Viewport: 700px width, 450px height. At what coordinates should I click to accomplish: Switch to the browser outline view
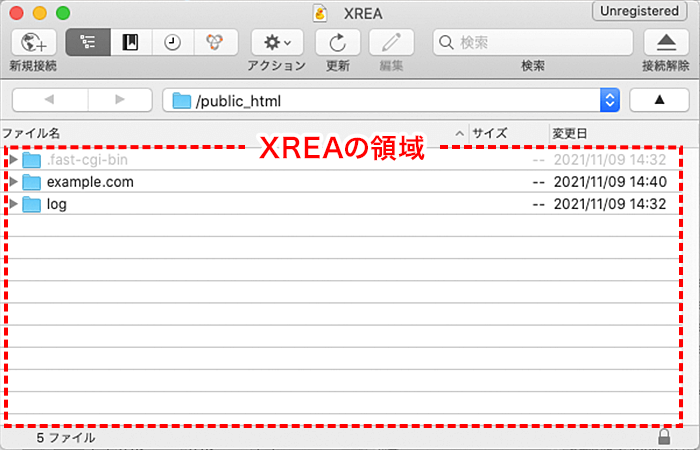pos(87,42)
